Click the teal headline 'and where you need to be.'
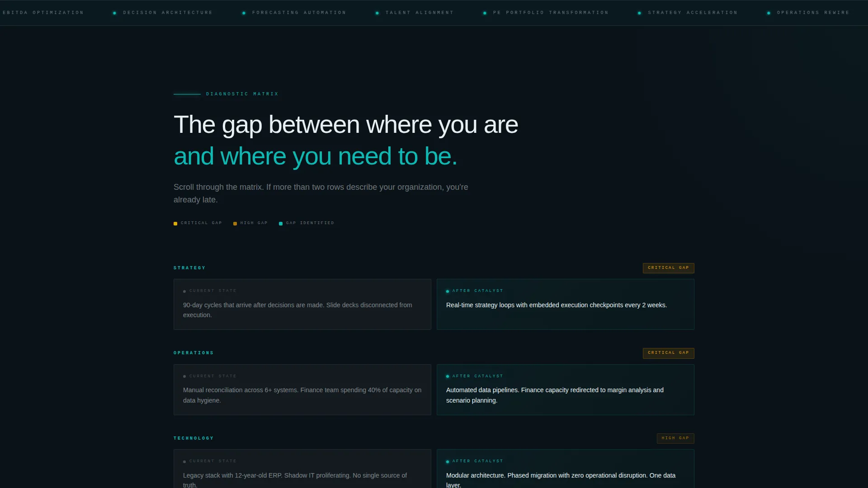Image resolution: width=868 pixels, height=488 pixels. click(x=316, y=156)
